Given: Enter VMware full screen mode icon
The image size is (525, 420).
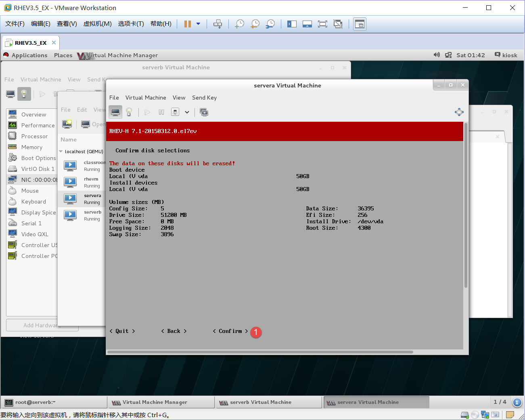Looking at the screenshot, I should pyautogui.click(x=322, y=24).
